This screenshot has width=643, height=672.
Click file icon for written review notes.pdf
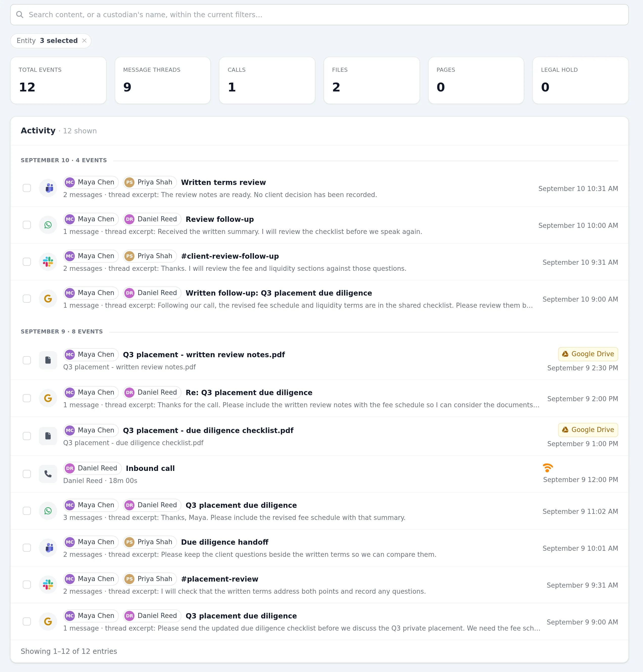(48, 360)
